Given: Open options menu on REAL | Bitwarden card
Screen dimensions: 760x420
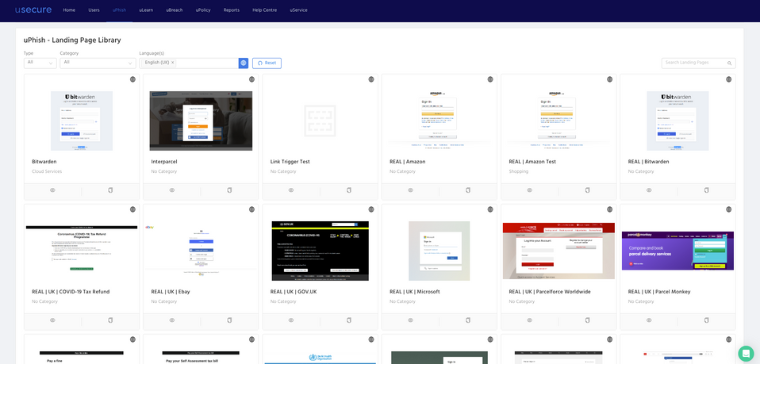Looking at the screenshot, I should [x=729, y=79].
